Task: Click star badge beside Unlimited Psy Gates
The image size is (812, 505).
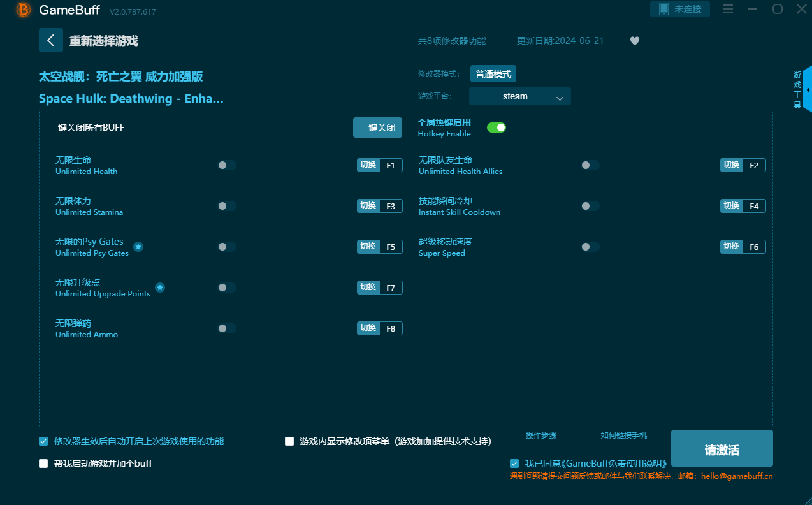Action: [x=138, y=247]
